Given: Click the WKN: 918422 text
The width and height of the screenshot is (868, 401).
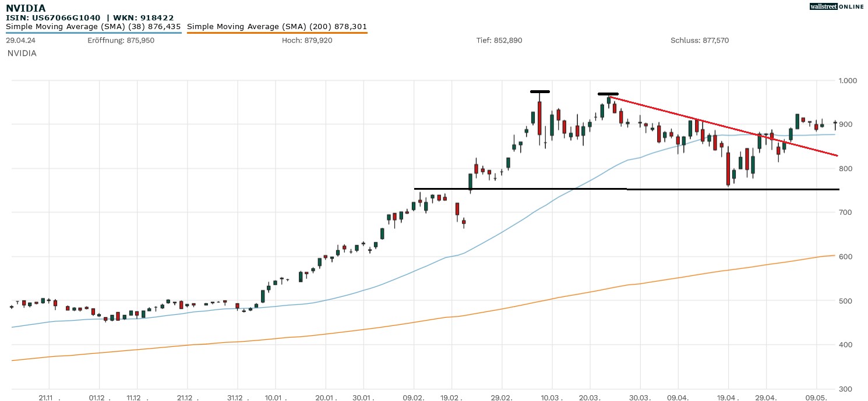Looking at the screenshot, I should (143, 18).
